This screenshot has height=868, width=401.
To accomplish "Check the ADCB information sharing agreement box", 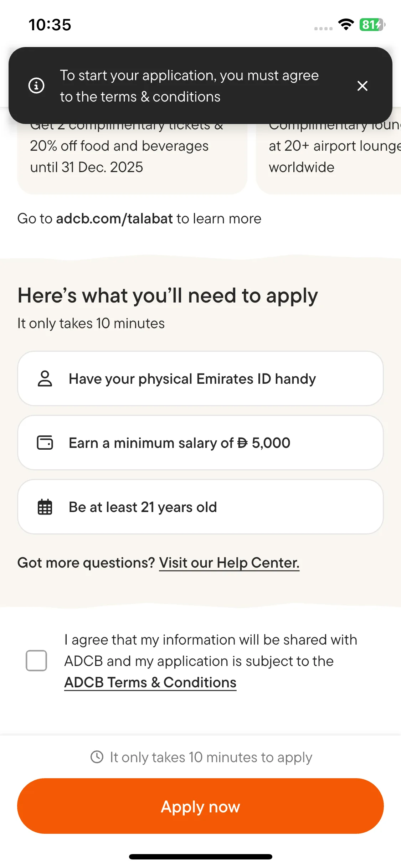I will pos(36,661).
